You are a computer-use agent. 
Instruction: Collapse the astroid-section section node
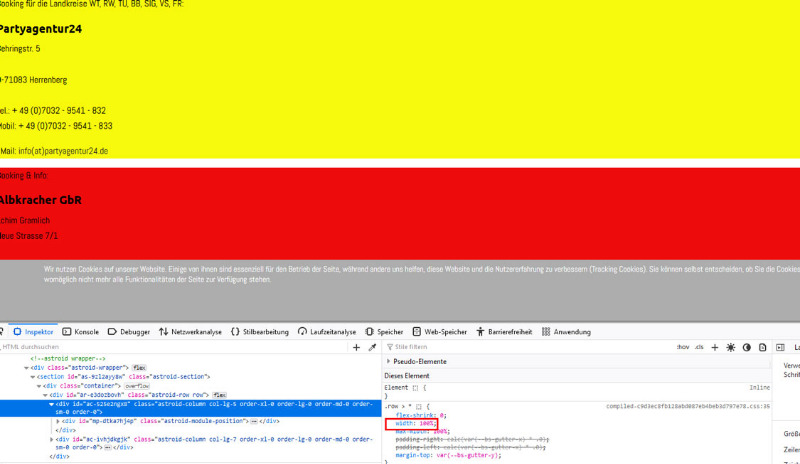coord(33,377)
